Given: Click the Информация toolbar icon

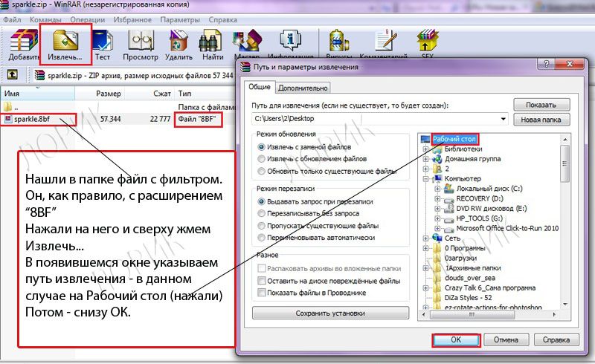Looking at the screenshot, I should tap(290, 40).
